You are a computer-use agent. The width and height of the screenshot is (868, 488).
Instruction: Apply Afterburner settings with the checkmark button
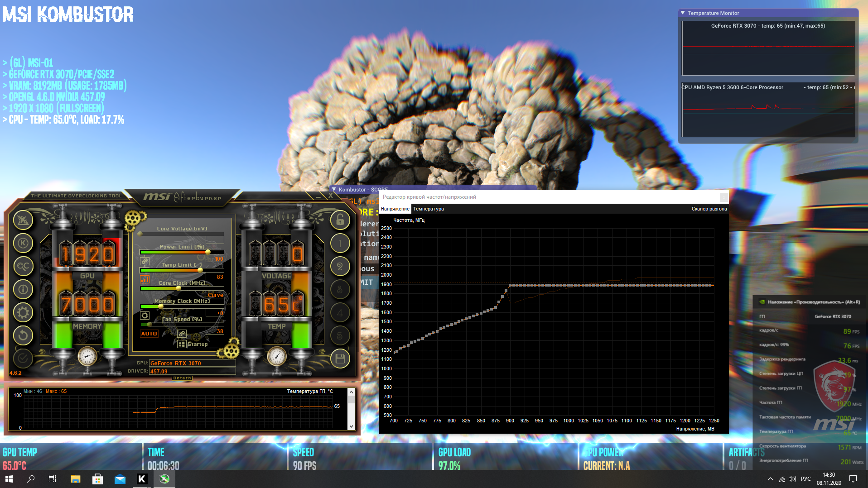(x=23, y=359)
